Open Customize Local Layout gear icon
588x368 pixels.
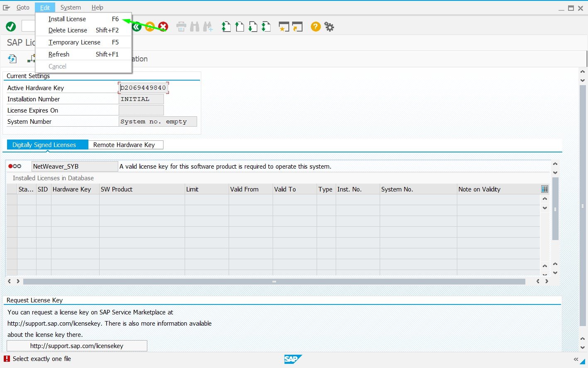(329, 27)
